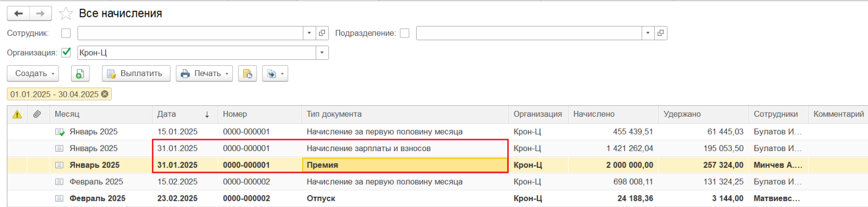The image size is (868, 207).
Task: Click the 15.02.2025 date cell
Action: [x=184, y=181]
